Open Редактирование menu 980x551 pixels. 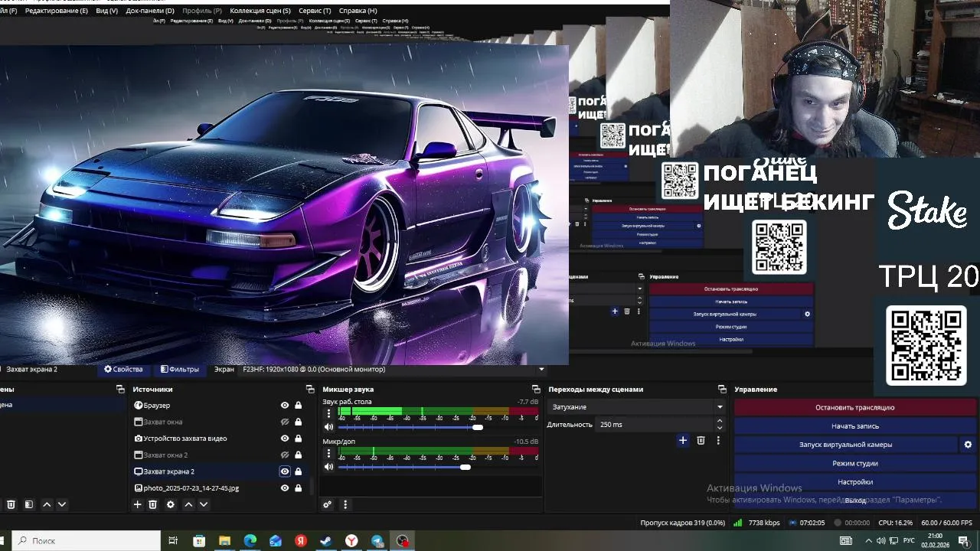(56, 11)
